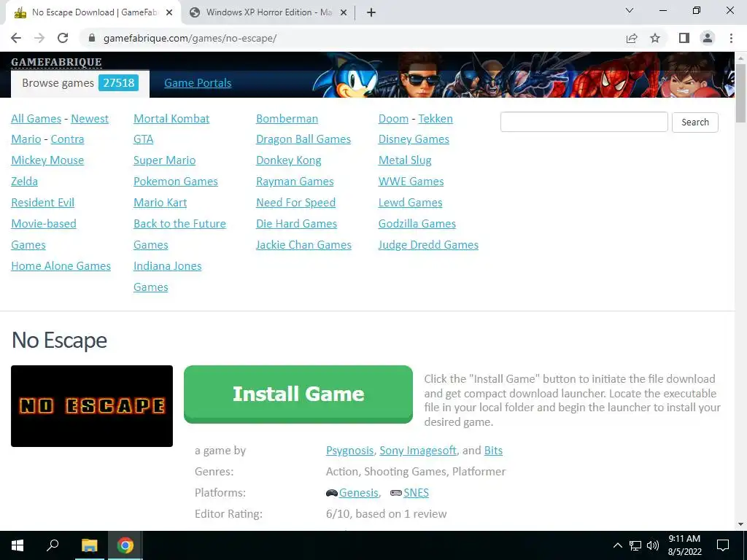Click into the game search field
This screenshot has height=560, width=747.
[584, 122]
